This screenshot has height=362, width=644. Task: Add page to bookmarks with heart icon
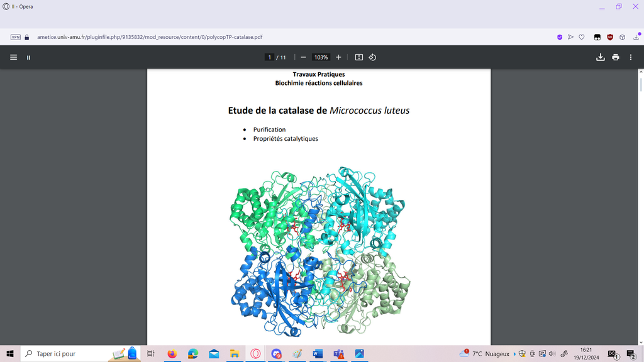[582, 37]
